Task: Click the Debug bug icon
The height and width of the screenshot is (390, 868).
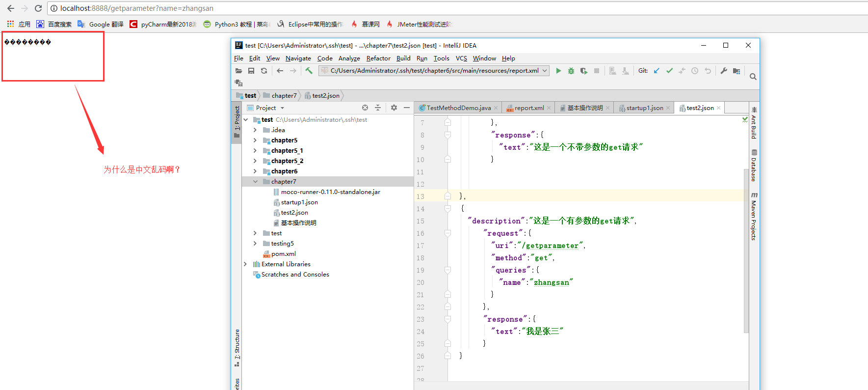Action: tap(571, 71)
